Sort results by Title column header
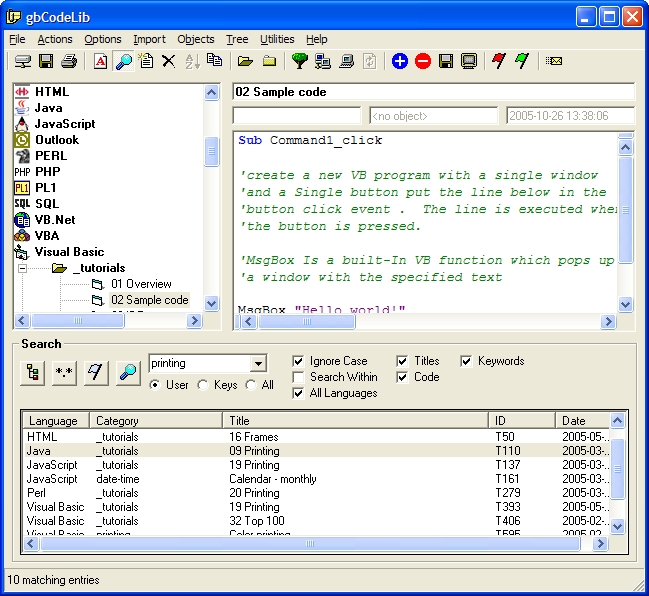The height and width of the screenshot is (596, 649). click(356, 421)
